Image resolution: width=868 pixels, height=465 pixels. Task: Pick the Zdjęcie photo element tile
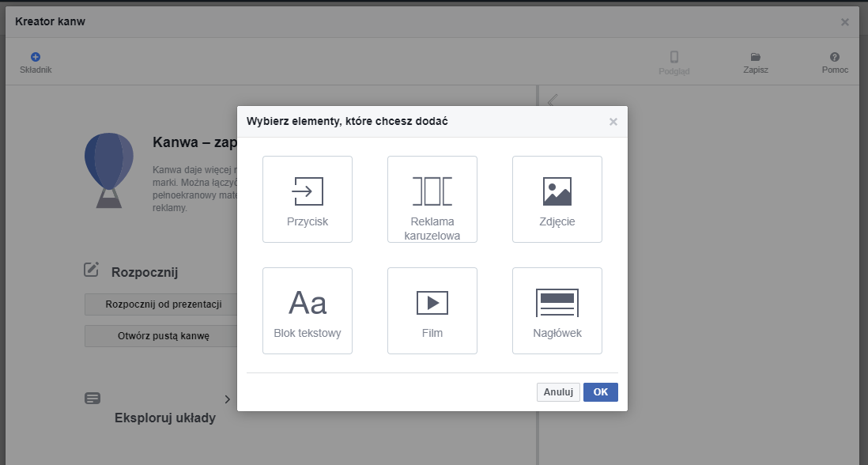click(x=557, y=199)
